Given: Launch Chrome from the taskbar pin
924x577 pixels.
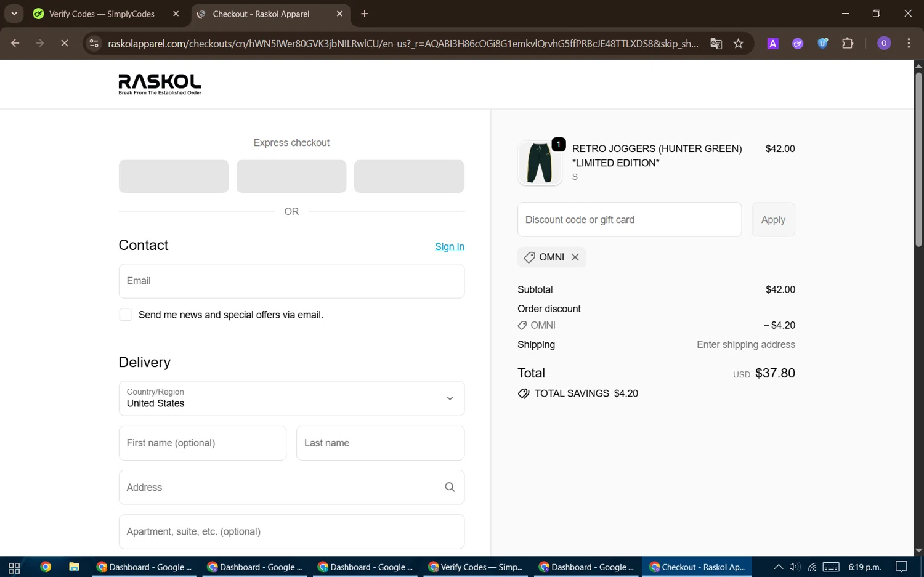Looking at the screenshot, I should click(46, 567).
